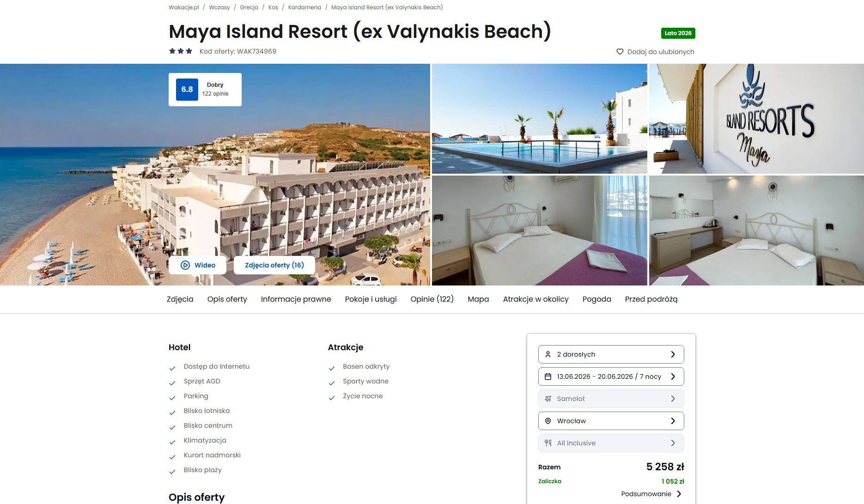
Task: Click the calendar icon in the date field
Action: pos(548,376)
